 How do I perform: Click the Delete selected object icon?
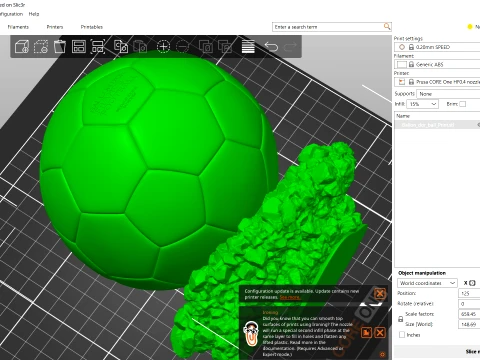[41, 47]
